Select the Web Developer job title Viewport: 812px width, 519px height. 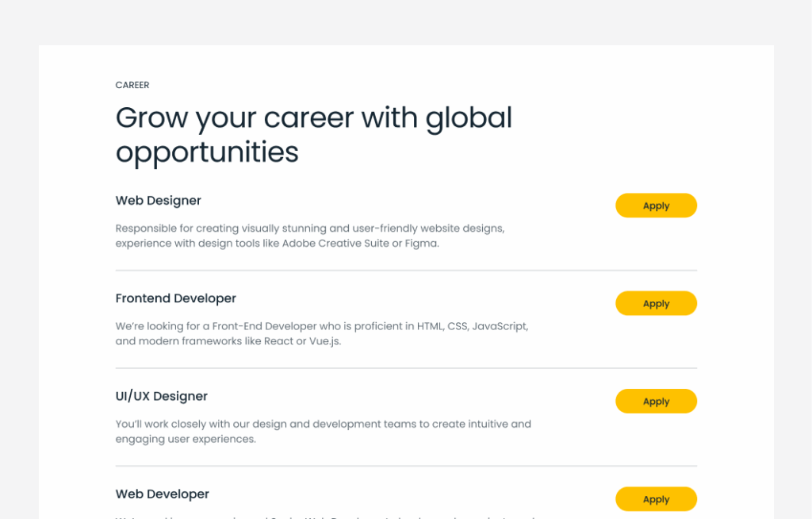(163, 494)
